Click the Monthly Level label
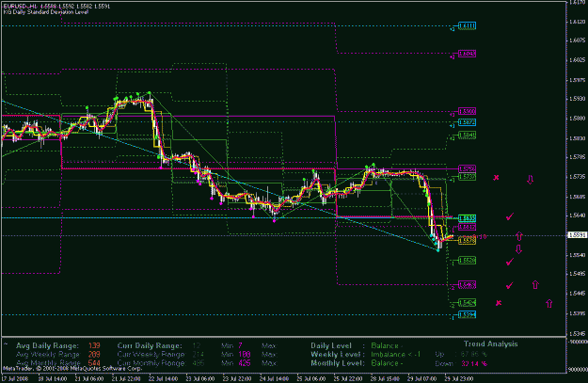Screen dimensions: 588x383 (338, 363)
